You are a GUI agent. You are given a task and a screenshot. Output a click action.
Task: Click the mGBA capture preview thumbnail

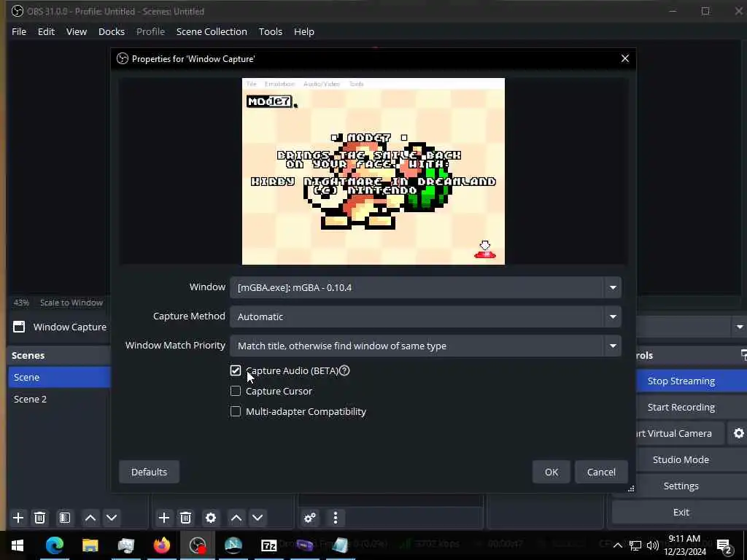(373, 171)
